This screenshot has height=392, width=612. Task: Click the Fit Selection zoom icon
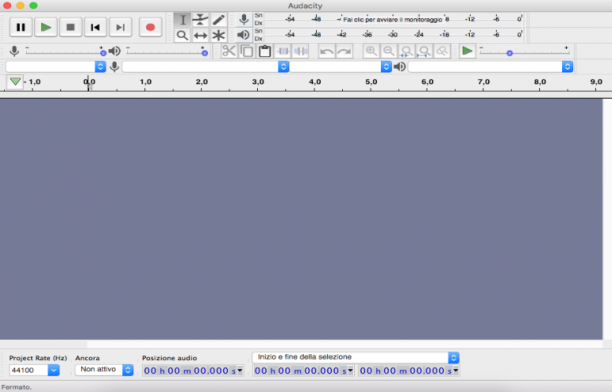pyautogui.click(x=406, y=51)
